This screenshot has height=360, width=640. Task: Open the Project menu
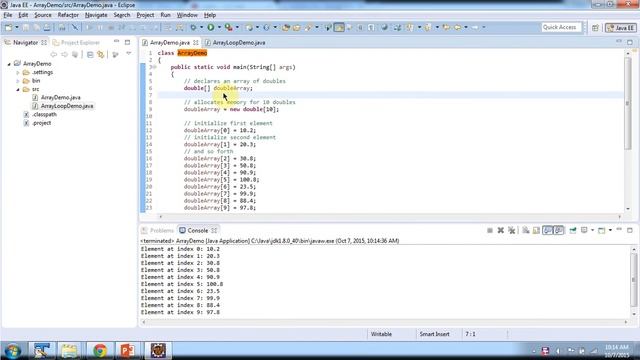tap(145, 15)
